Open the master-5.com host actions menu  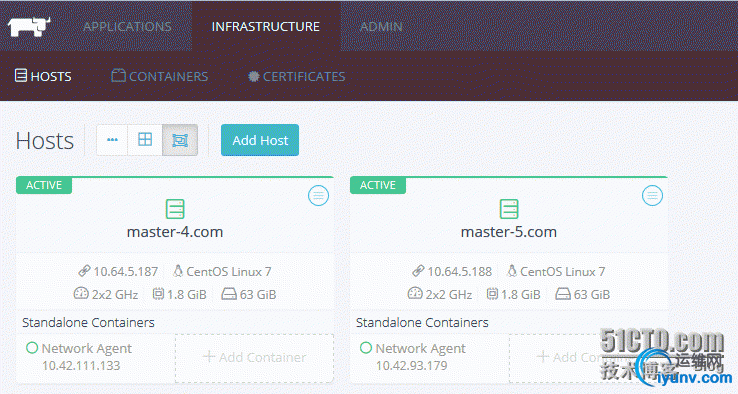coord(652,195)
